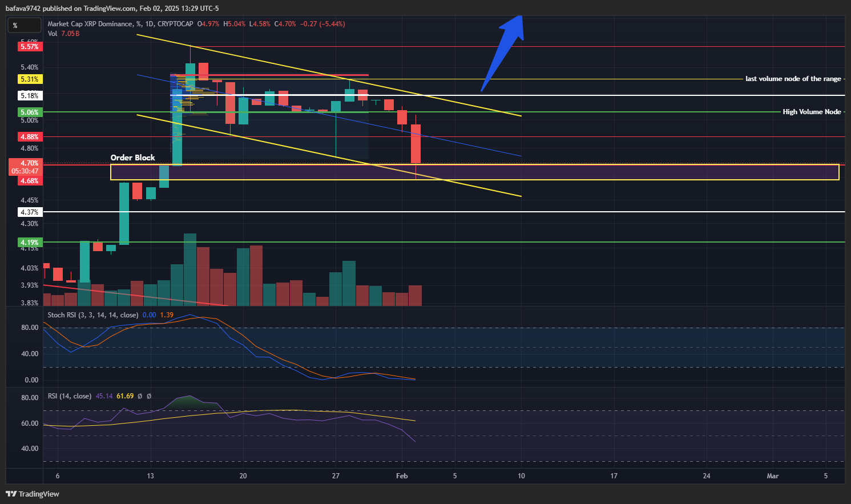Click the red 5.57% price label
The image size is (851, 504).
pyautogui.click(x=30, y=47)
